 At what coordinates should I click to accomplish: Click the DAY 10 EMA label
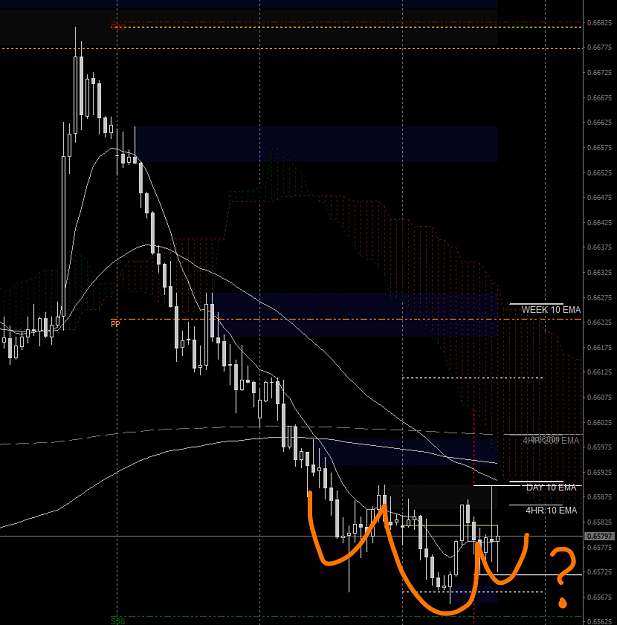tap(551, 487)
